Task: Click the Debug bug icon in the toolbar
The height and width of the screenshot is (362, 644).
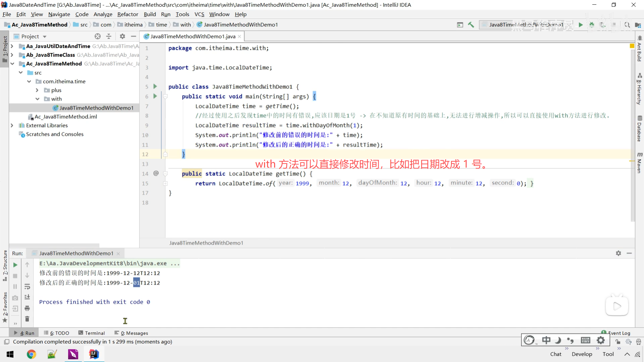Action: pos(592,25)
